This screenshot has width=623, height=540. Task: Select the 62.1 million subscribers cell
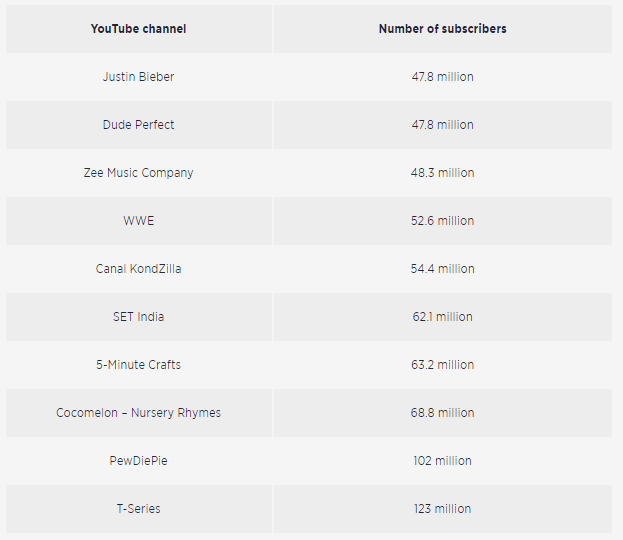point(442,317)
